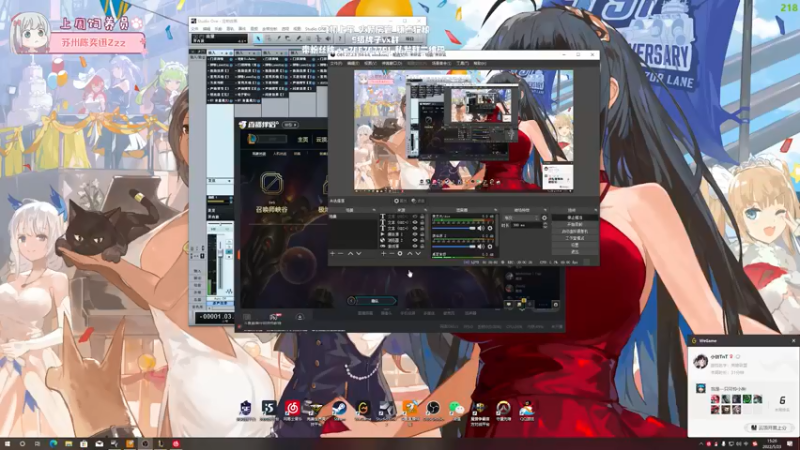Screen dimensions: 800x450
Task: Select the mute tool in Studio One toolbar
Action: point(309,39)
